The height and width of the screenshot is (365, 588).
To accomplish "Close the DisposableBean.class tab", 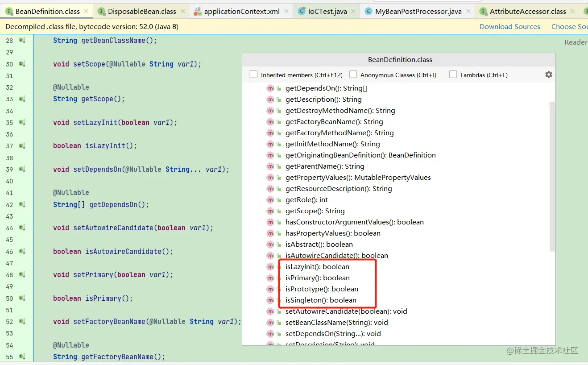I will 182,11.
